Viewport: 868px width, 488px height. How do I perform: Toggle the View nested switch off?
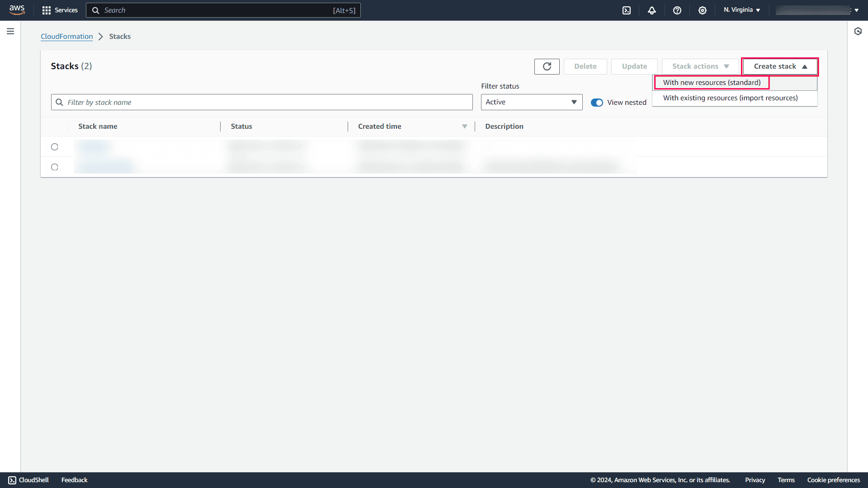click(597, 103)
